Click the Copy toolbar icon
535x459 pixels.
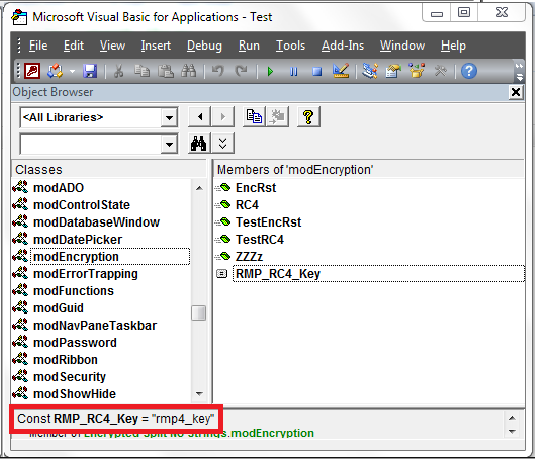142,71
